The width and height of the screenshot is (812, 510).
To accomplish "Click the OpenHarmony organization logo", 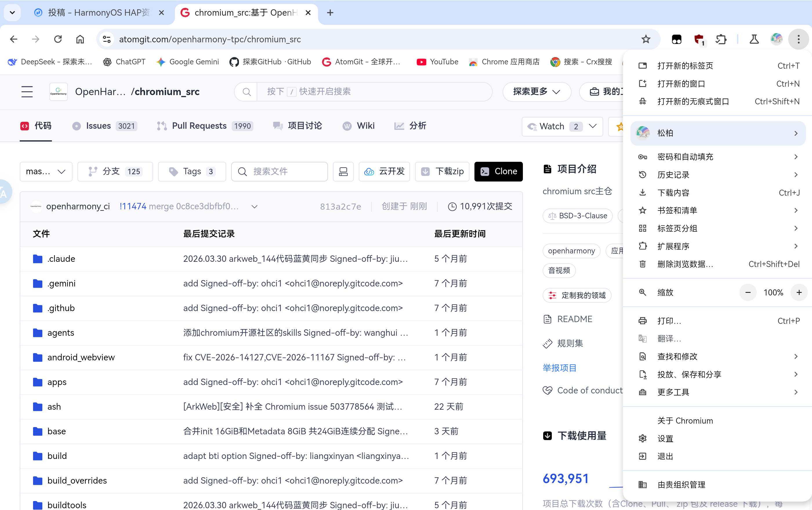I will click(58, 92).
